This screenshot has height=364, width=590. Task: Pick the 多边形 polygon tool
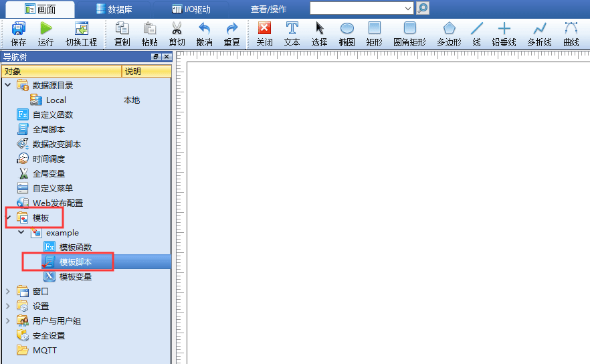[449, 29]
